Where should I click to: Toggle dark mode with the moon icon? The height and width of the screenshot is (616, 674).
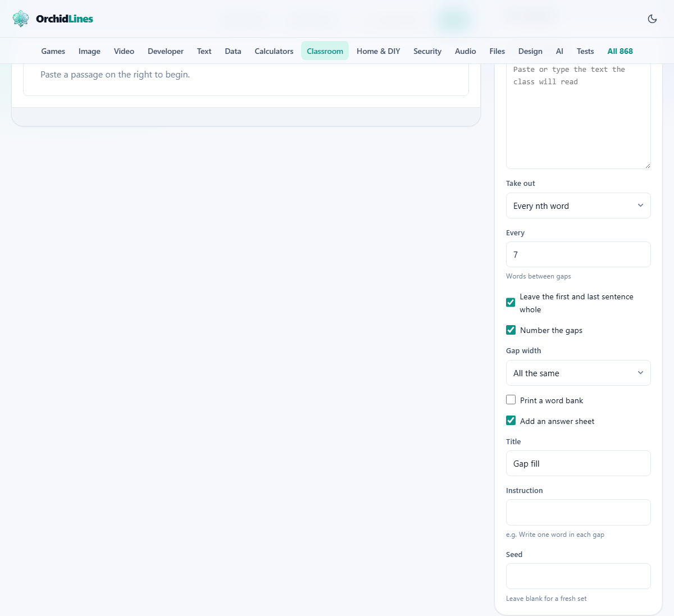tap(652, 19)
